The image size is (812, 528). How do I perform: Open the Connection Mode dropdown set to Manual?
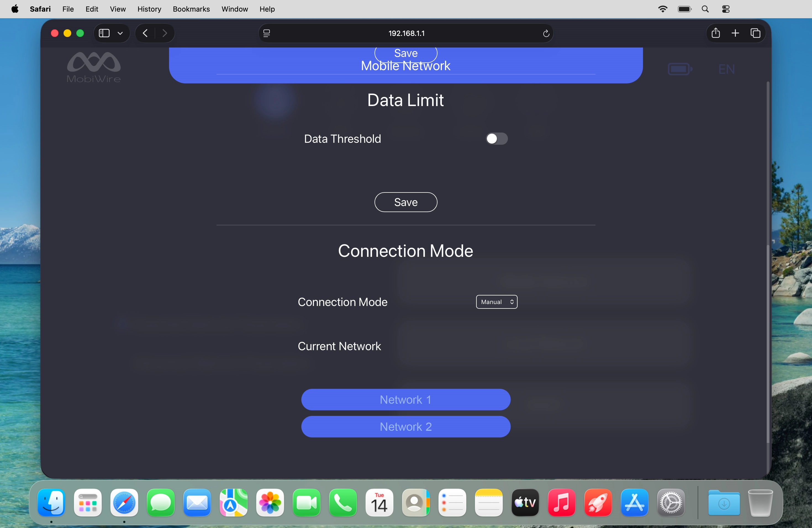pos(496,302)
